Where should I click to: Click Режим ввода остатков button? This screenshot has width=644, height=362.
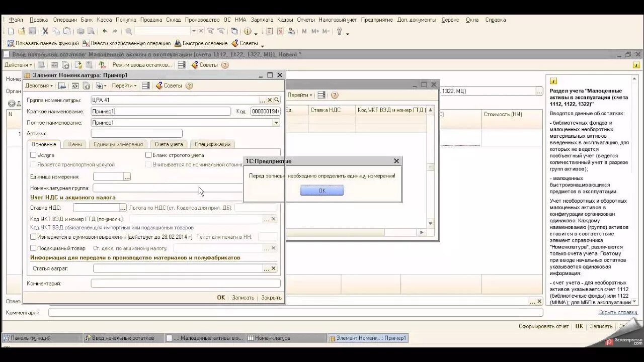click(x=142, y=65)
